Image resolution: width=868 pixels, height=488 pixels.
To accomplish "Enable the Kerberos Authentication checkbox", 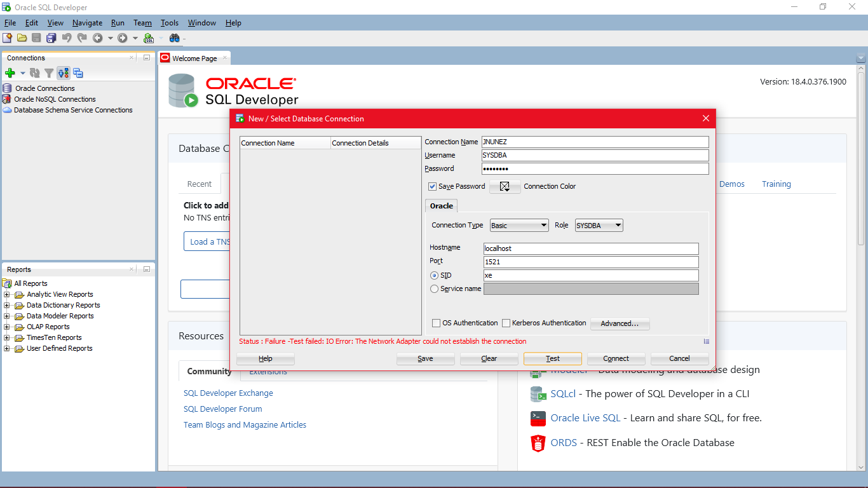I will tap(506, 323).
